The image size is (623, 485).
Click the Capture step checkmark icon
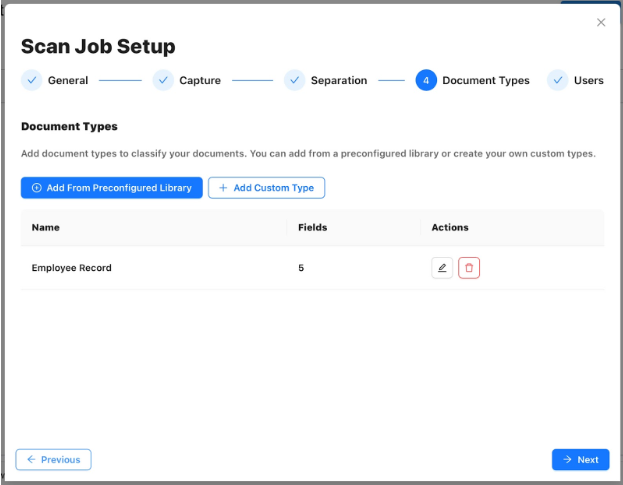point(163,80)
